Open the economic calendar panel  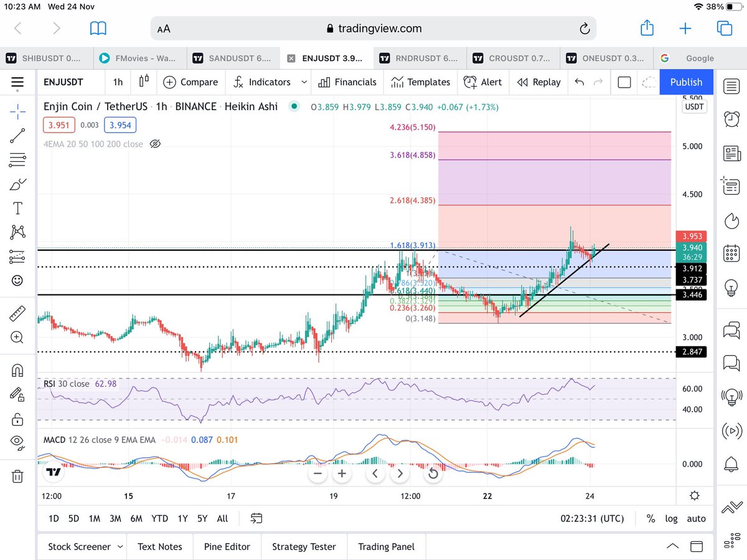(x=731, y=253)
